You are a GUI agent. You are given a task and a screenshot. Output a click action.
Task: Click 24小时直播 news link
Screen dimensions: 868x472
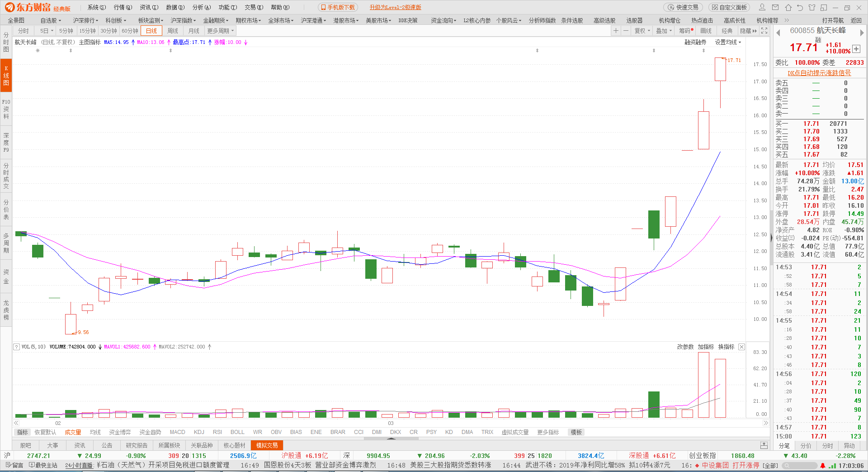coord(79,465)
